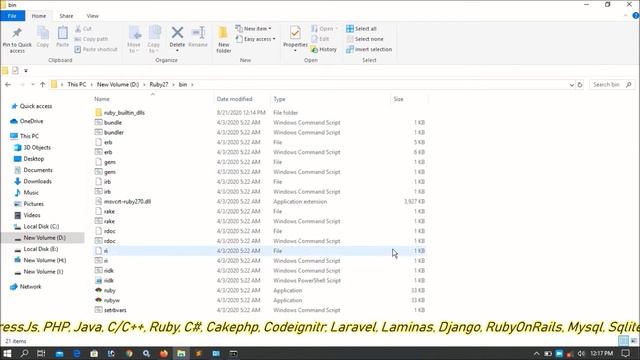The width and height of the screenshot is (640, 360).
Task: Select Local Disk (C:) in navigation pane
Action: click(x=37, y=227)
